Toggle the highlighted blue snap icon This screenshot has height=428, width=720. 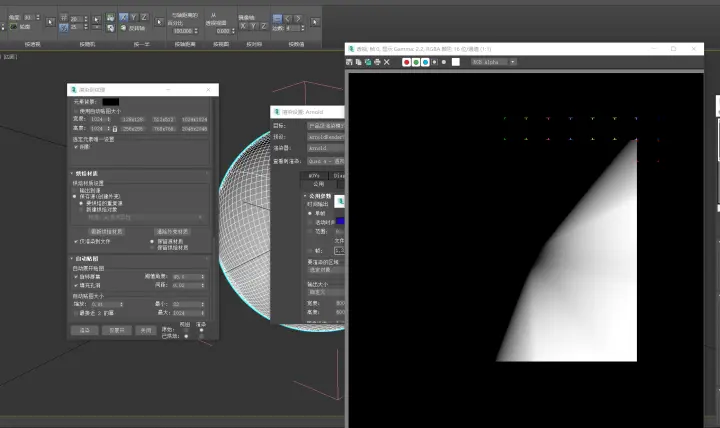tap(64, 28)
